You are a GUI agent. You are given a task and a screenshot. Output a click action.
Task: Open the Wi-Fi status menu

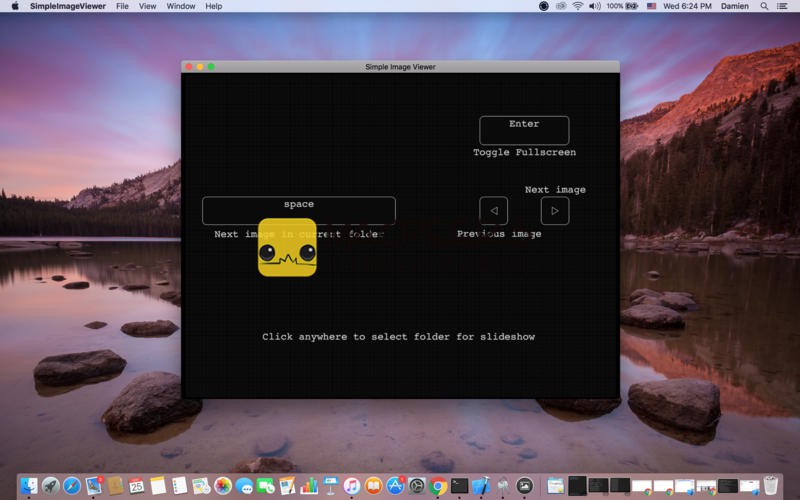577,6
